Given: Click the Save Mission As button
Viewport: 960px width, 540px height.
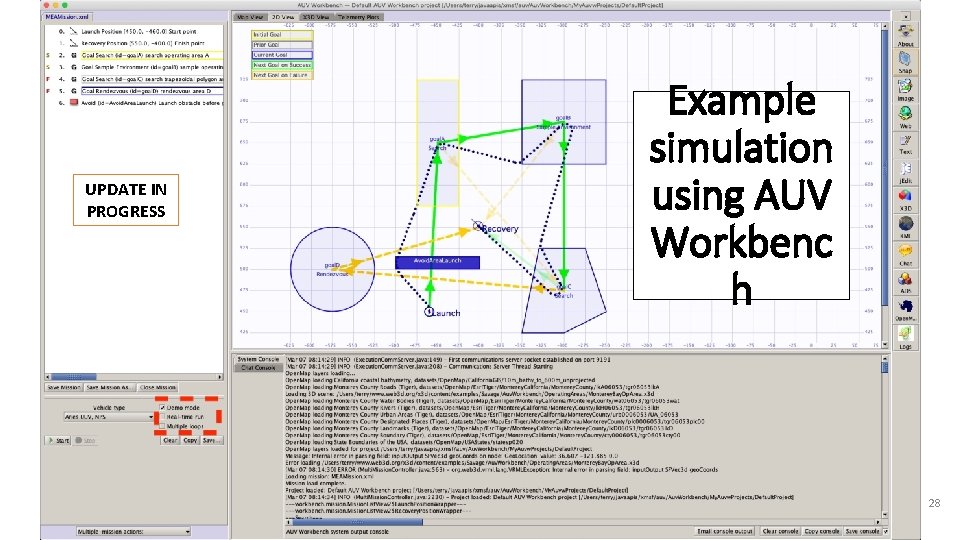Looking at the screenshot, I should click(108, 388).
